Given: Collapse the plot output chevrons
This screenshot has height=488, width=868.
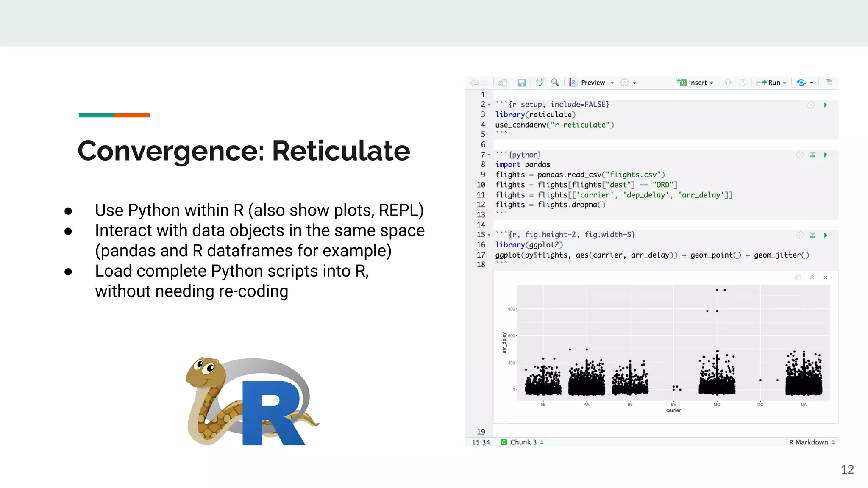Looking at the screenshot, I should click(812, 277).
